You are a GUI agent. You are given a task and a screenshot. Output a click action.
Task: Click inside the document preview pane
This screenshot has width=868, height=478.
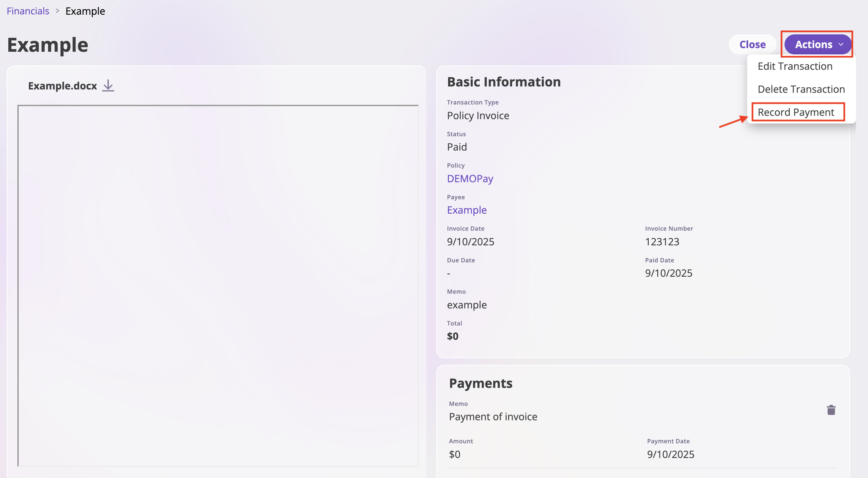[x=218, y=286]
